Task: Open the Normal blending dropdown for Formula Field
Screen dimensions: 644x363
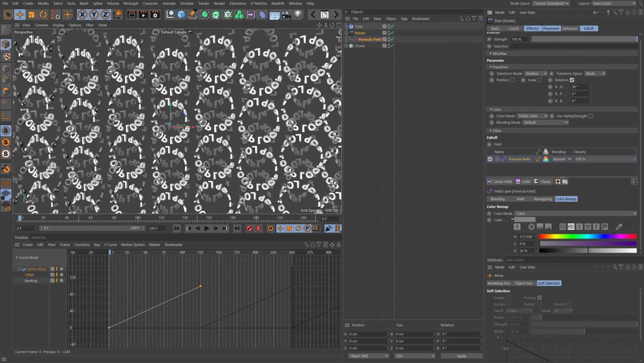Action: coord(561,159)
